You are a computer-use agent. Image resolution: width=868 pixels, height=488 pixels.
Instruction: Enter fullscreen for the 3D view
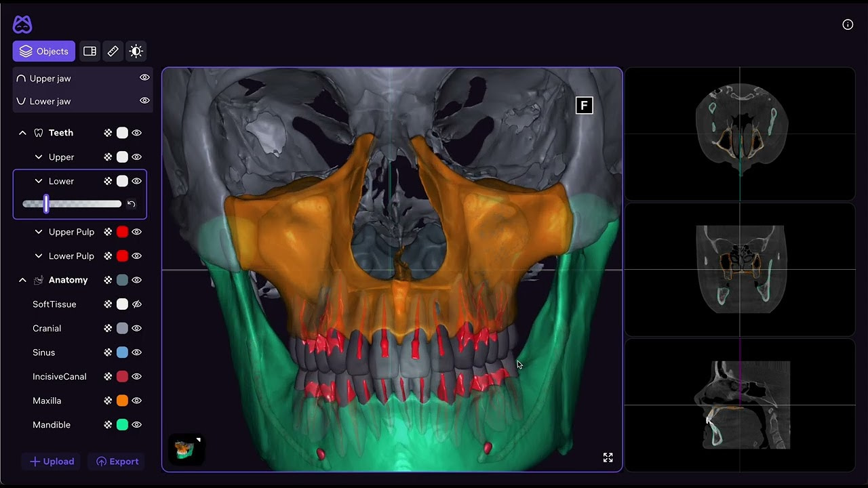(x=608, y=457)
